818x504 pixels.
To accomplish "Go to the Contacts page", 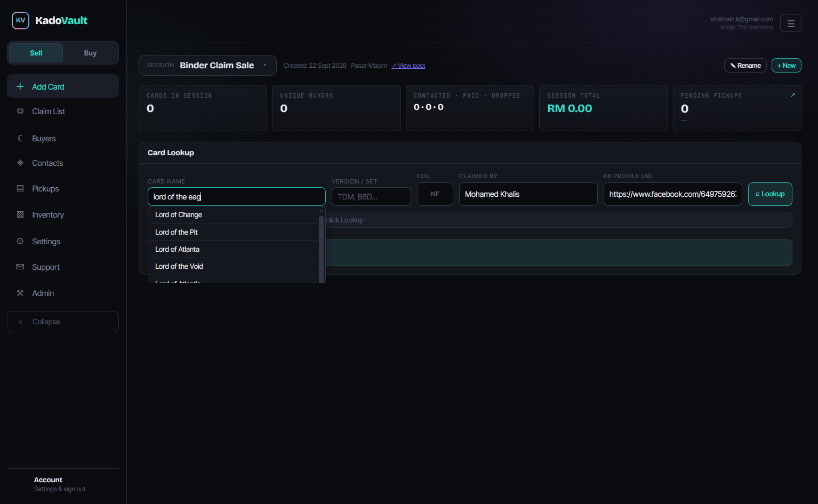I will pos(63,163).
